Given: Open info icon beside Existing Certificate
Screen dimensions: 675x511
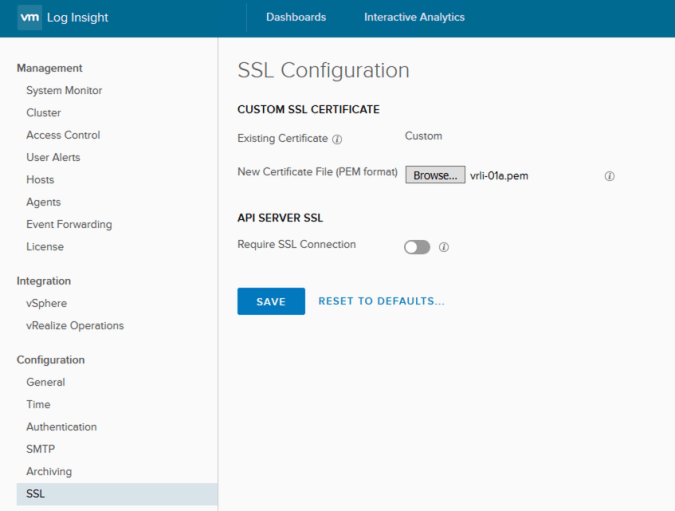Looking at the screenshot, I should pos(338,139).
